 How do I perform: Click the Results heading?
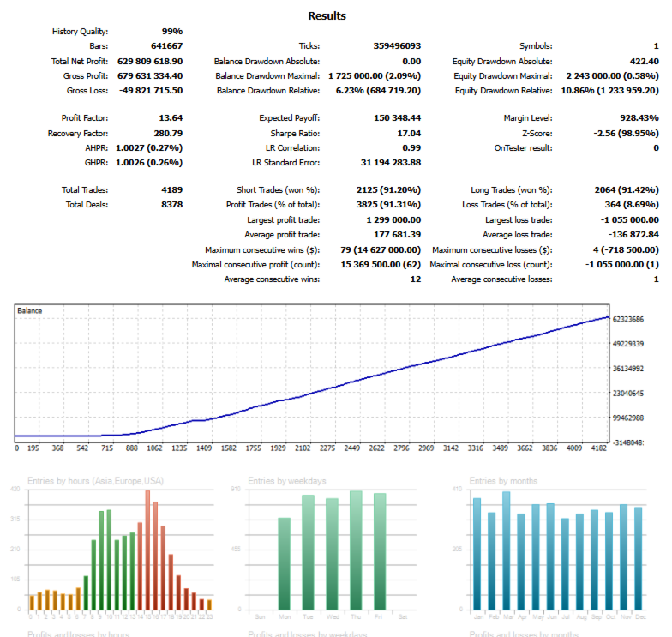tap(327, 15)
